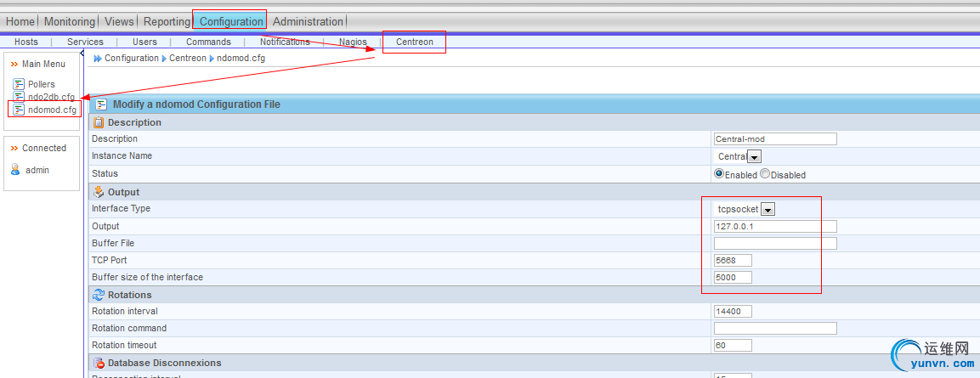The width and height of the screenshot is (980, 378).
Task: Open the Configuration menu
Action: point(231,21)
